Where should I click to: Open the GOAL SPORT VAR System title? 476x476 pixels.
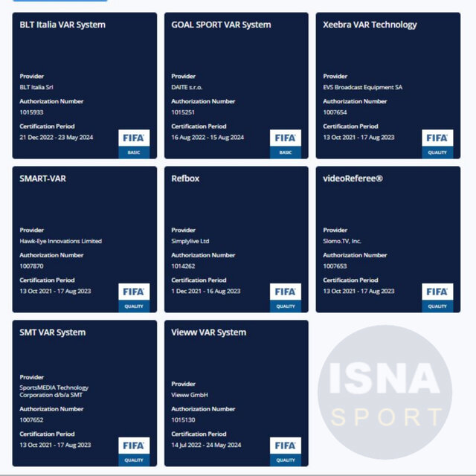[221, 25]
